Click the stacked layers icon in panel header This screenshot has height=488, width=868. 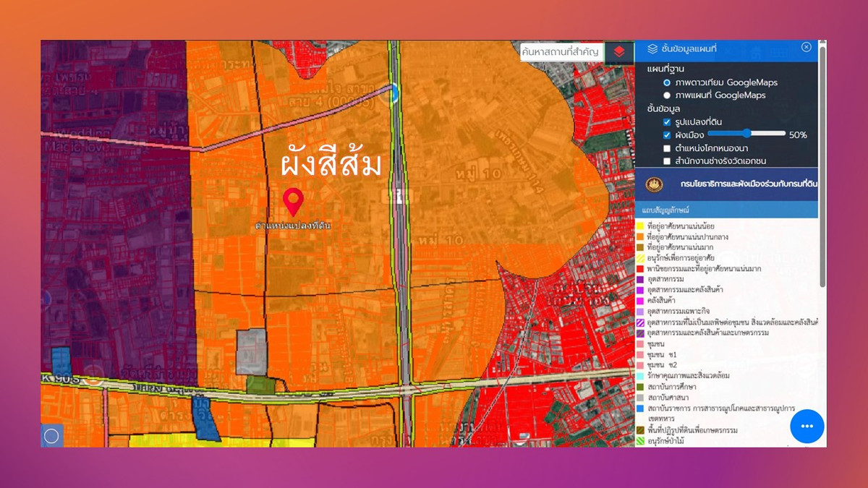(652, 48)
